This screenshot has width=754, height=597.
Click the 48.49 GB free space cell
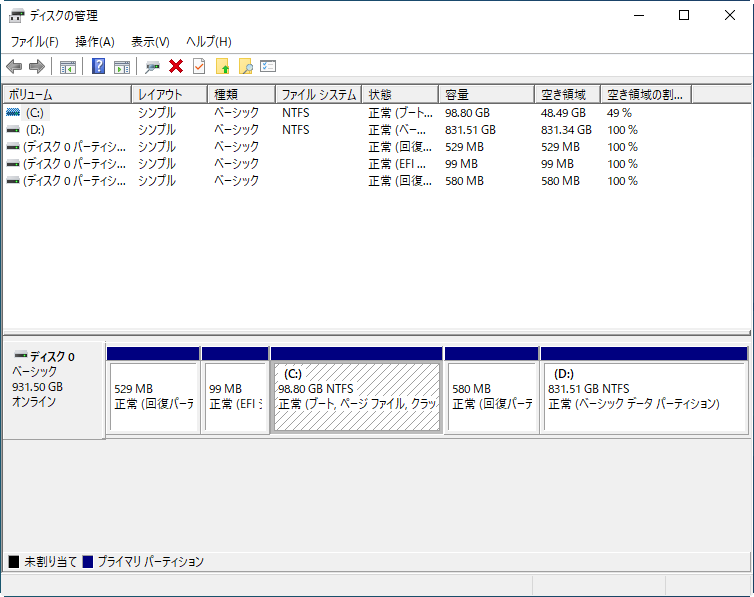[x=563, y=113]
